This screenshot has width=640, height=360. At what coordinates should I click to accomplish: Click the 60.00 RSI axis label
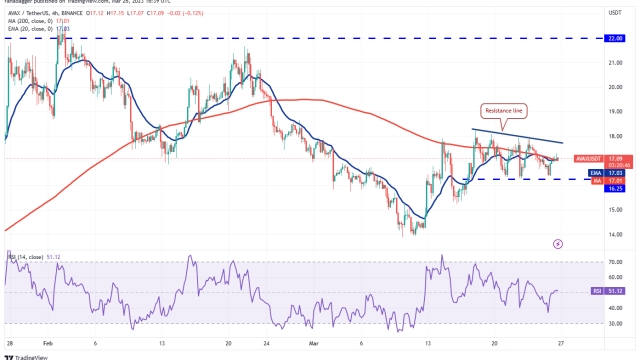[x=615, y=277]
